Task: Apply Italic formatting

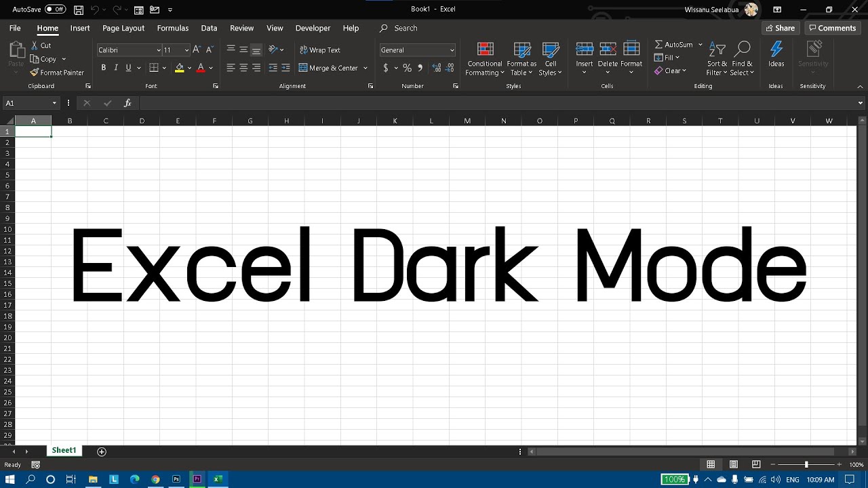Action: [116, 68]
